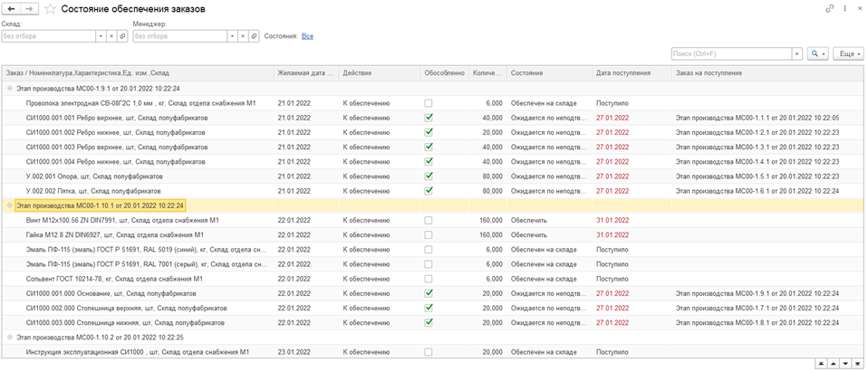Click the forward navigation arrow
The image size is (868, 372).
tap(30, 8)
